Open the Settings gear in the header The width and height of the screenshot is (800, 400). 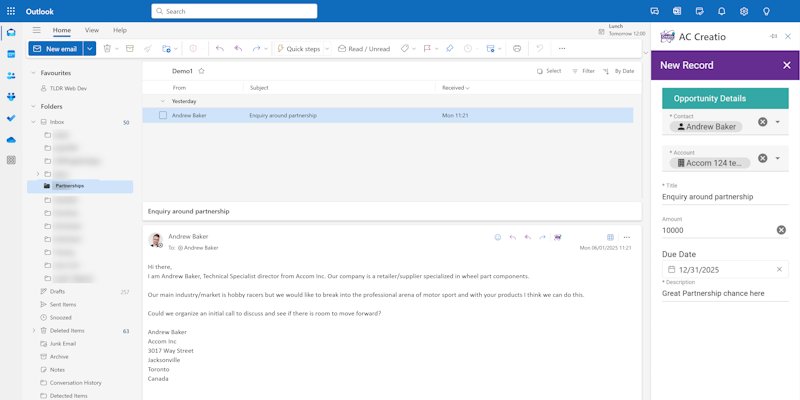744,11
